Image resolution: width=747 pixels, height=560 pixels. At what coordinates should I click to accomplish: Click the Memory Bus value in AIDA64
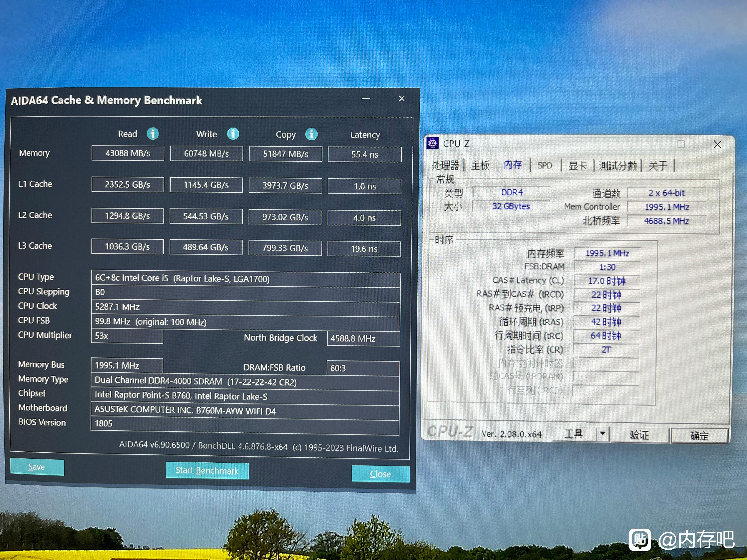coord(127,366)
